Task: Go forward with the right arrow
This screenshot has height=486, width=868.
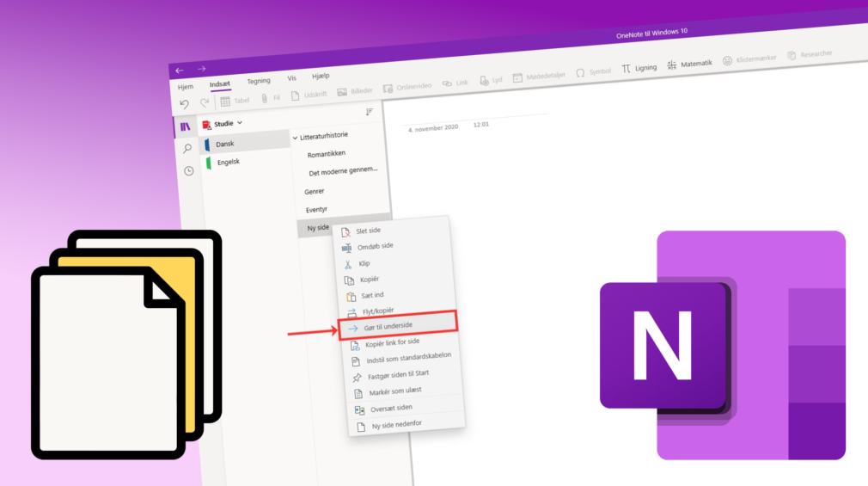Action: pos(201,70)
